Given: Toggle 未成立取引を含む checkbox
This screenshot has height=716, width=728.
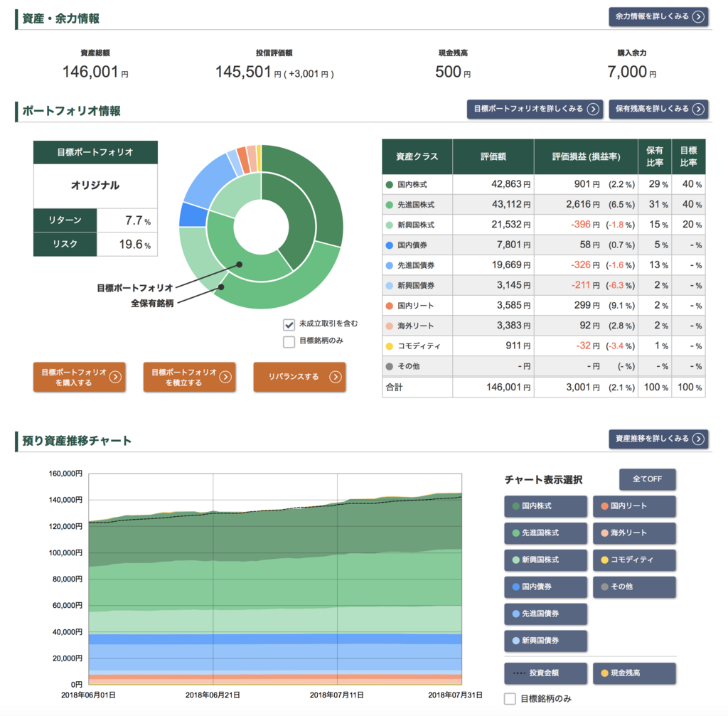Looking at the screenshot, I should coord(289,324).
